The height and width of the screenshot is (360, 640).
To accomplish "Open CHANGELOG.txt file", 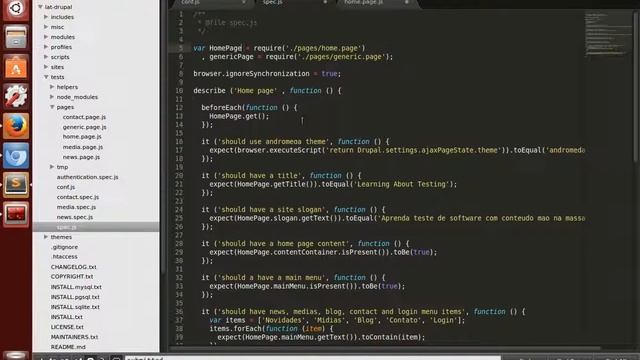I will coord(73,267).
